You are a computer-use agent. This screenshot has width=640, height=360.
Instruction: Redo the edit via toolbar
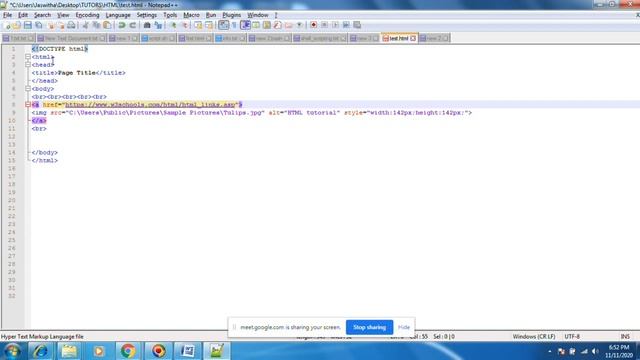coord(132,25)
